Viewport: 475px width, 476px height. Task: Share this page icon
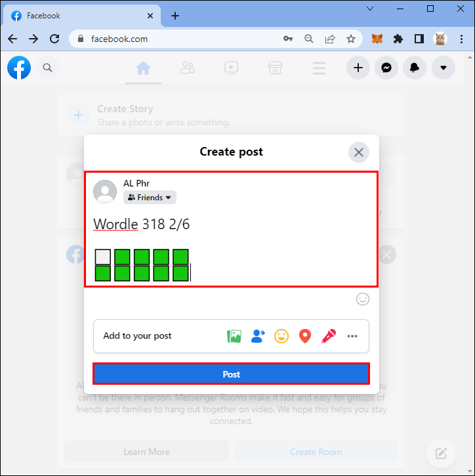click(330, 39)
